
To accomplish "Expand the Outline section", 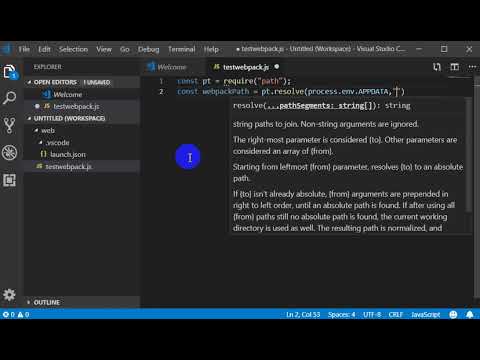I will click(x=47, y=302).
